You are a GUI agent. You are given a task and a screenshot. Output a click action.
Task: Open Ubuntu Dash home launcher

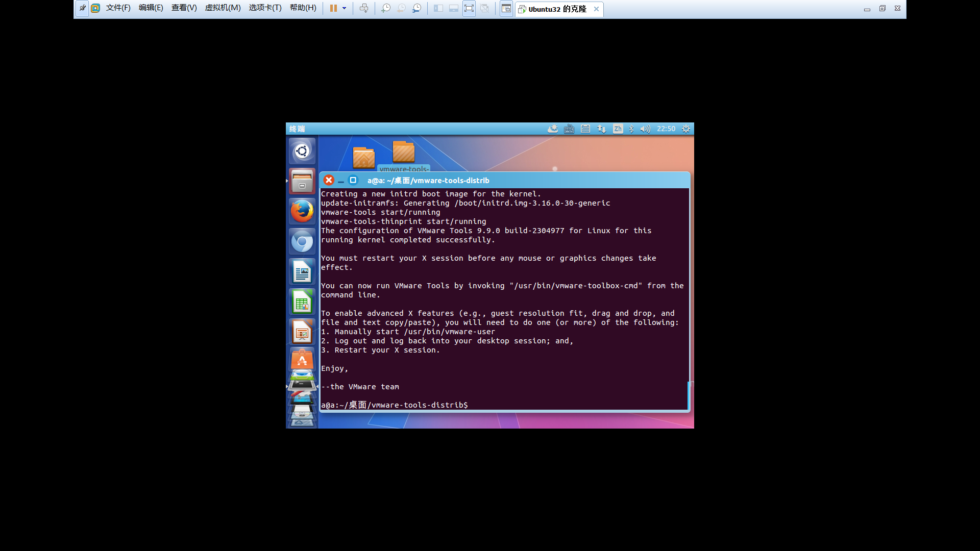(x=302, y=151)
